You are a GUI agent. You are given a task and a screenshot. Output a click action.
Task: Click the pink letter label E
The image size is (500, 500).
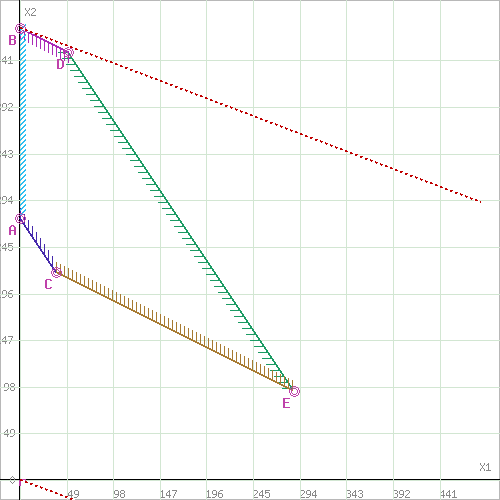tap(286, 403)
